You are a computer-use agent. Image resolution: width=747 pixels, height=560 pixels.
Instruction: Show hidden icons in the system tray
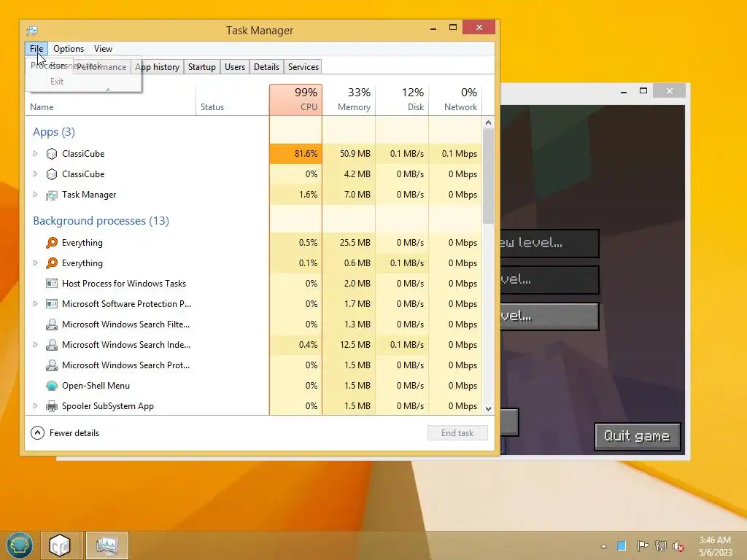[603, 546]
